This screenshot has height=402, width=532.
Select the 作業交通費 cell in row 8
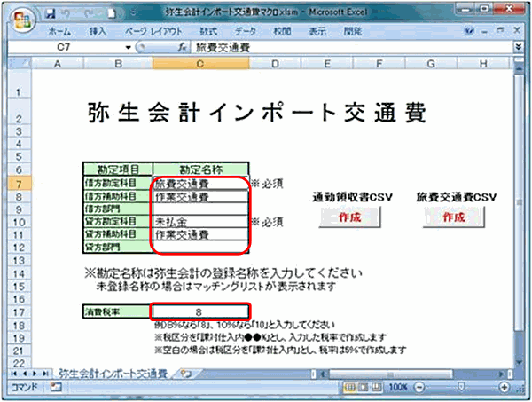201,197
